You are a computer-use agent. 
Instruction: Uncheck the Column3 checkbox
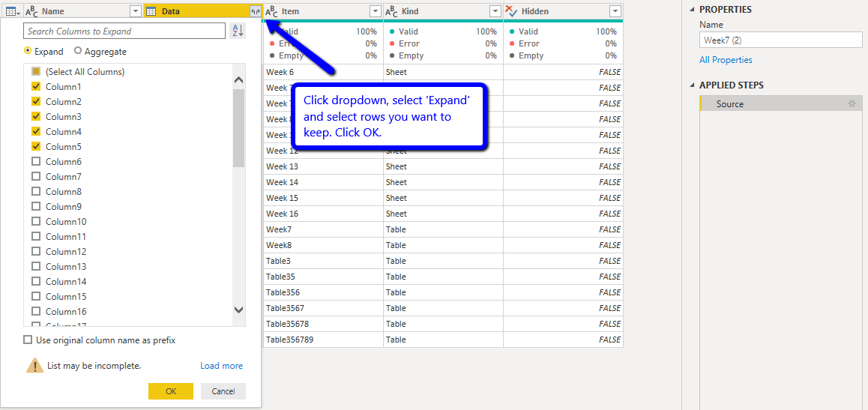[36, 116]
